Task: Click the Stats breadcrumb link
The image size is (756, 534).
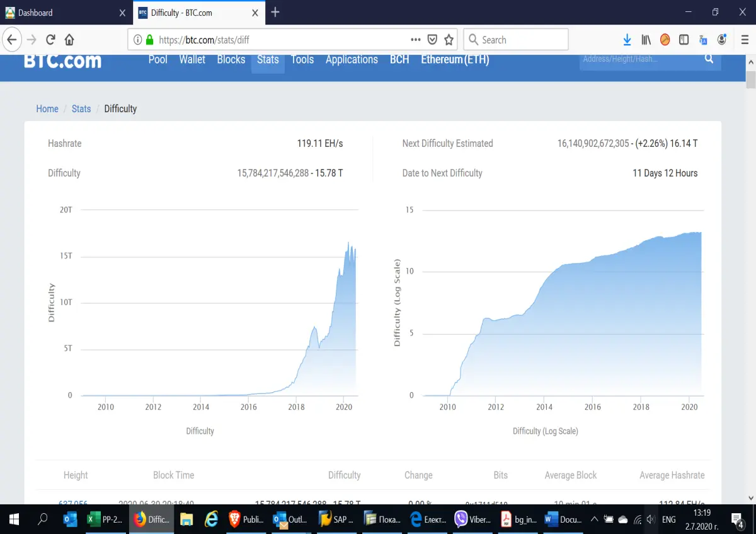Action: coord(81,108)
